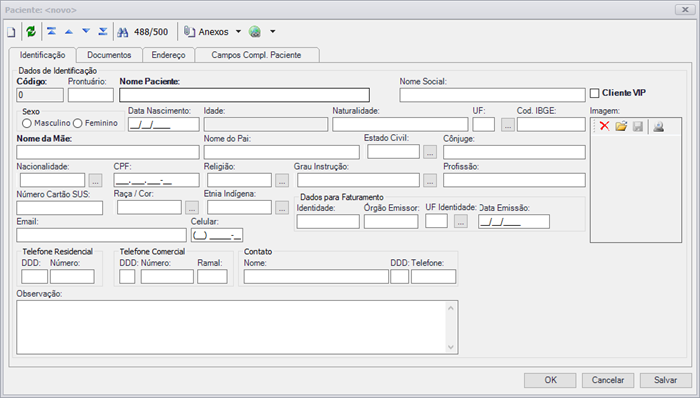Delete image with red X icon
This screenshot has width=700, height=398.
coord(604,126)
